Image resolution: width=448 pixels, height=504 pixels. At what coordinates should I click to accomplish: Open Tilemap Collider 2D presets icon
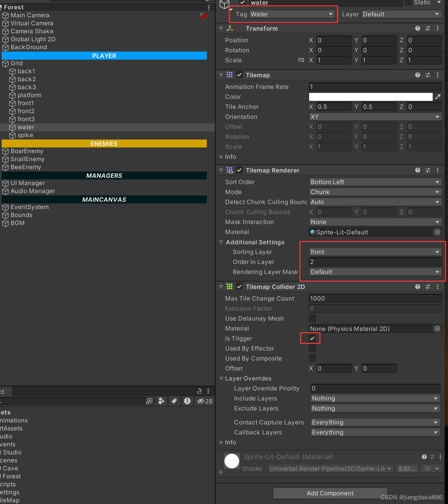[428, 287]
